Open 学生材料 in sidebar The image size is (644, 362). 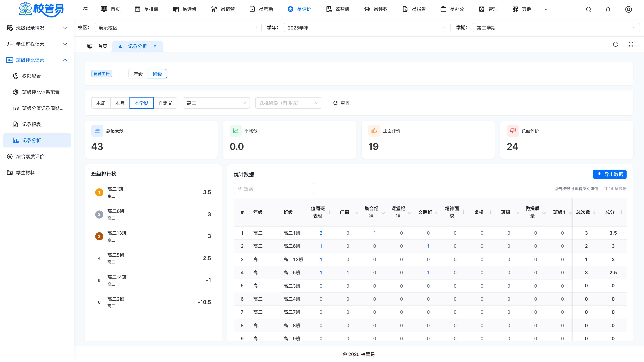pos(37,173)
